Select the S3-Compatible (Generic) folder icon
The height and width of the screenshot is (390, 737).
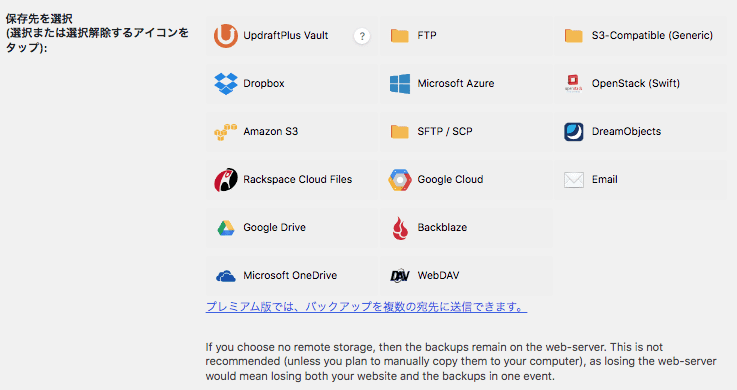(x=573, y=36)
